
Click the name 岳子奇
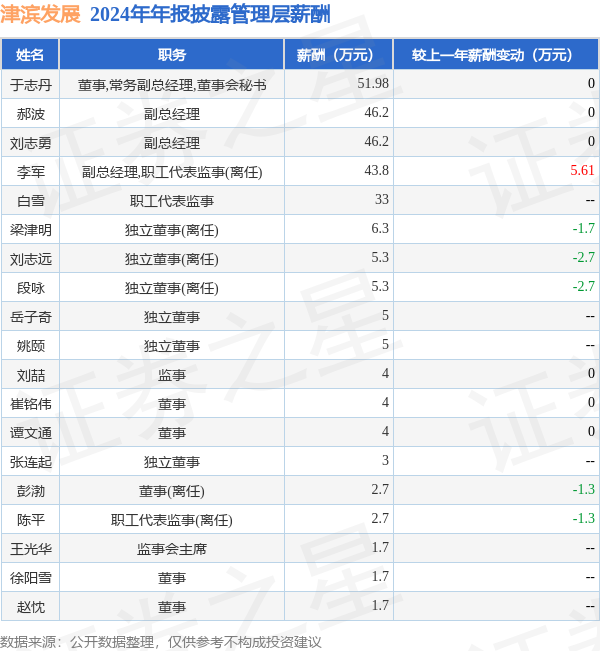click(x=31, y=317)
